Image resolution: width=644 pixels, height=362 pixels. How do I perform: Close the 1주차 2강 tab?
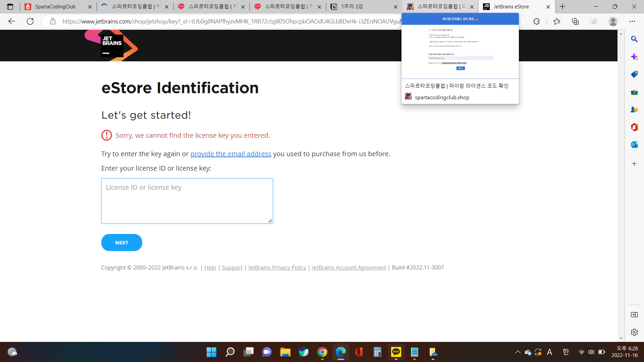pyautogui.click(x=395, y=7)
